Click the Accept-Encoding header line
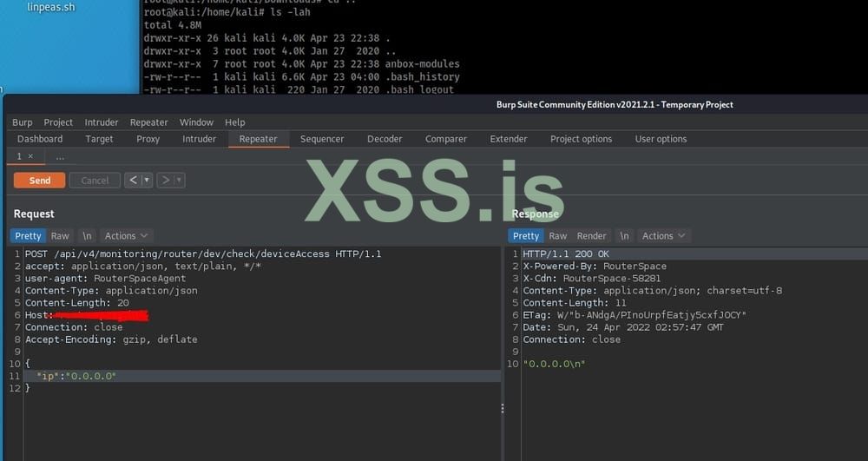Image resolution: width=868 pixels, height=461 pixels. (x=111, y=339)
